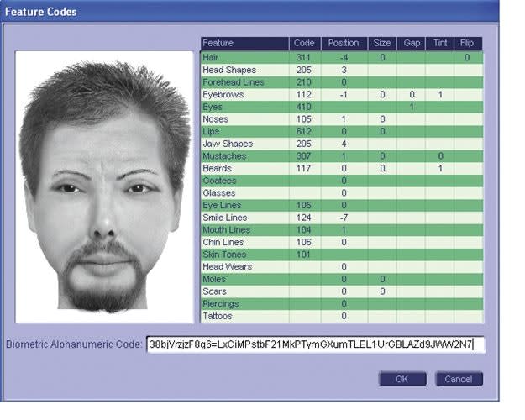Click the Position column header
525x420 pixels.
point(344,43)
